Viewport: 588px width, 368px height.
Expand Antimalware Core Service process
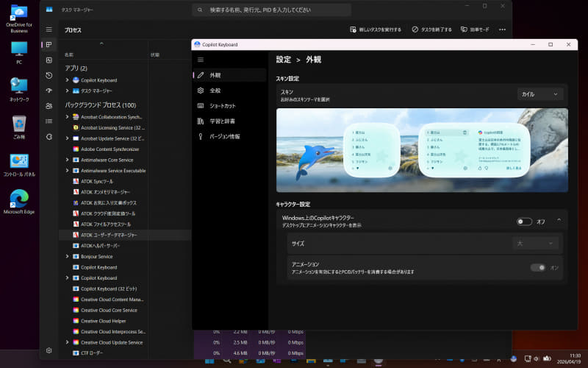click(x=67, y=160)
